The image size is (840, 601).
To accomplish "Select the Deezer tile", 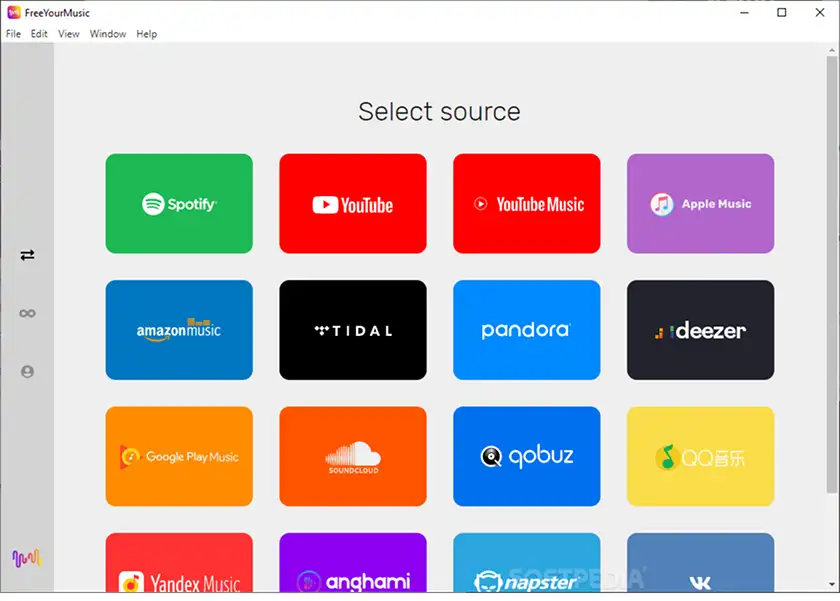I will (700, 330).
